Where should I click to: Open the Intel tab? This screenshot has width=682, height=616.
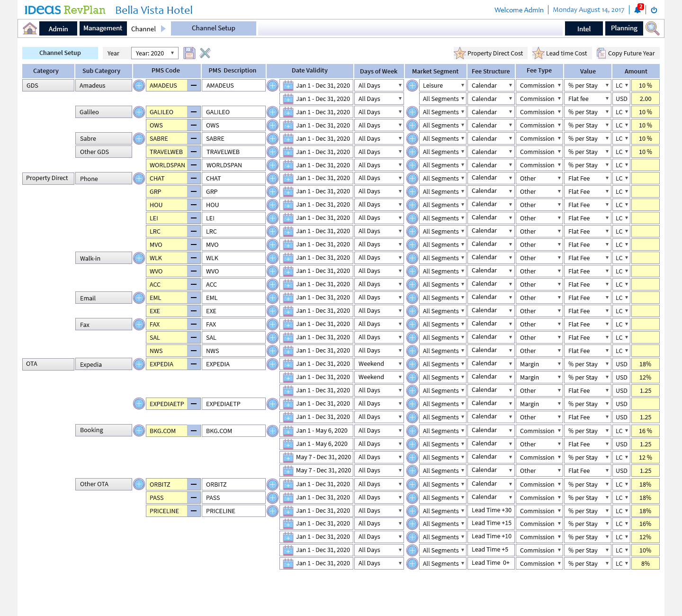coord(583,29)
